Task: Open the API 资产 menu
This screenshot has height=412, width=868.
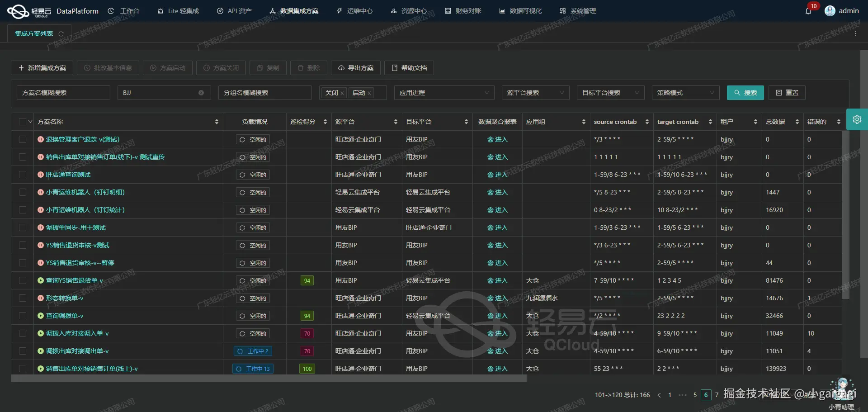Action: pyautogui.click(x=234, y=11)
